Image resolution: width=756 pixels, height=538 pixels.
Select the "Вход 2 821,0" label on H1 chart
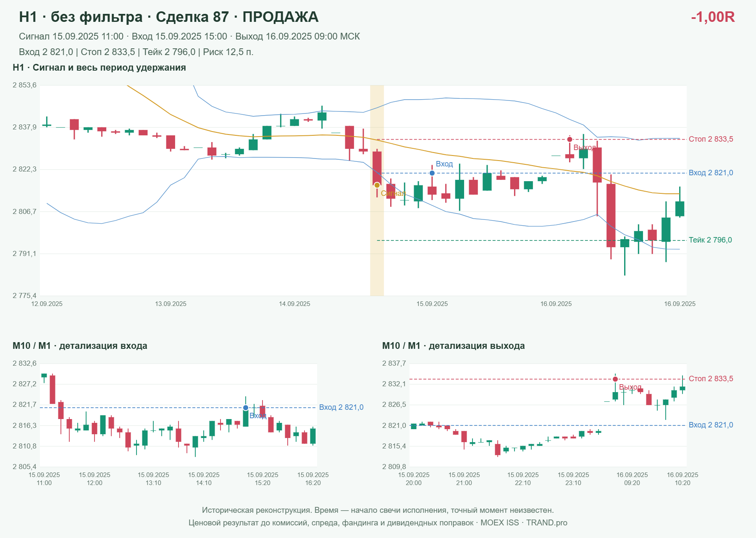[711, 173]
